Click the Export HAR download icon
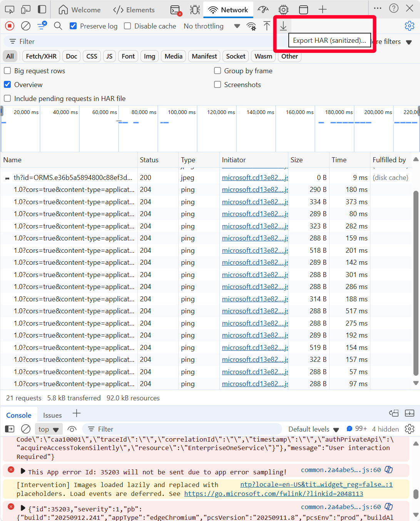 (x=283, y=26)
